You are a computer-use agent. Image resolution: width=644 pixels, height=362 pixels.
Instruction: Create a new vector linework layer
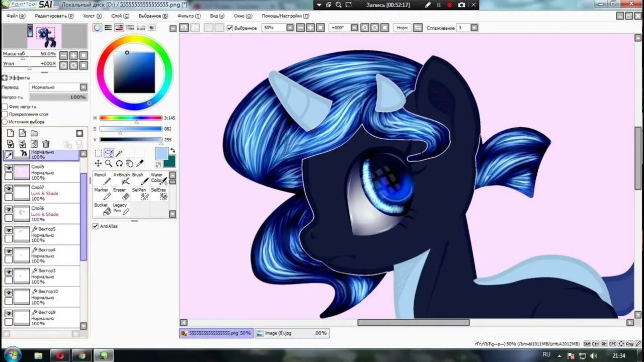click(x=22, y=133)
